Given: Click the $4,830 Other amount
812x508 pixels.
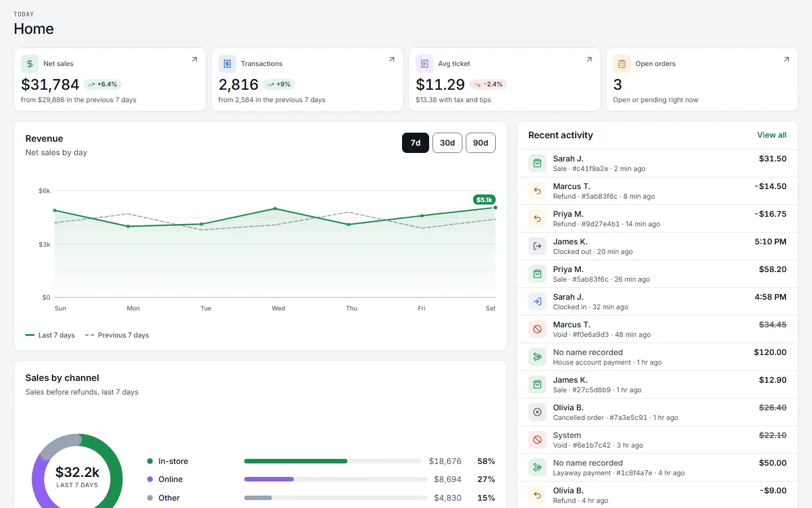Looking at the screenshot, I should 448,498.
